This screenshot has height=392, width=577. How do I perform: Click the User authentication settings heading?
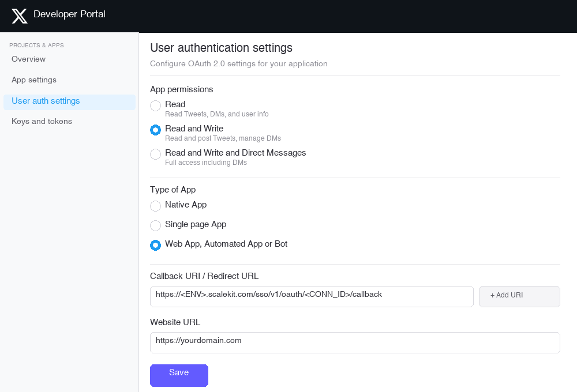(x=221, y=48)
